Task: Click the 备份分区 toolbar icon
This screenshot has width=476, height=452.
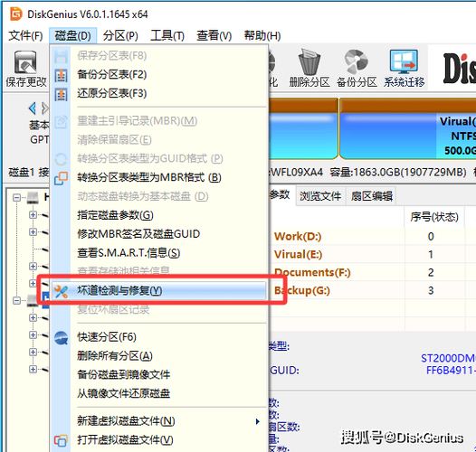Action: pos(356,62)
